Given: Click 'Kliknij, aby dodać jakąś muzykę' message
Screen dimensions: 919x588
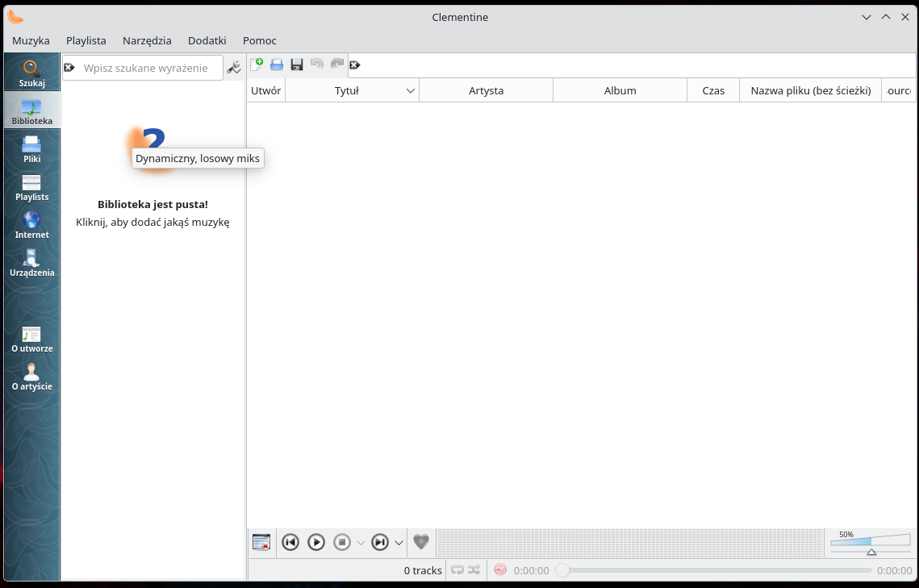Looking at the screenshot, I should tap(152, 222).
